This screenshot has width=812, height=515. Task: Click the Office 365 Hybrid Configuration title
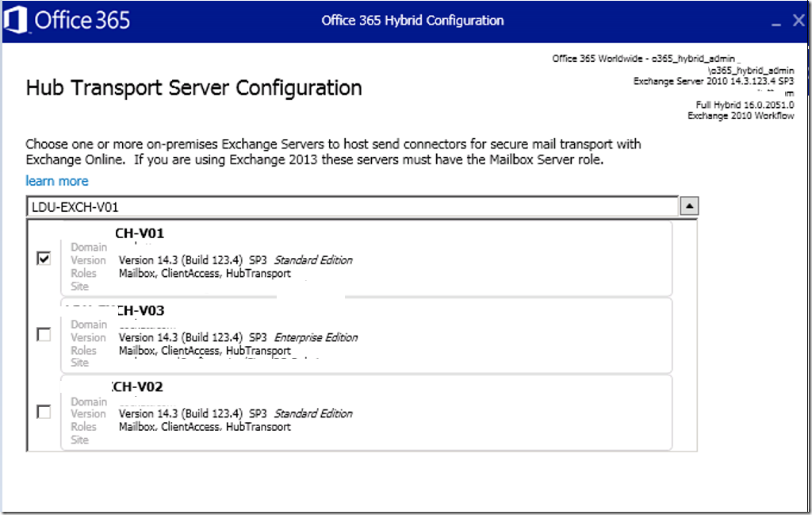click(412, 21)
